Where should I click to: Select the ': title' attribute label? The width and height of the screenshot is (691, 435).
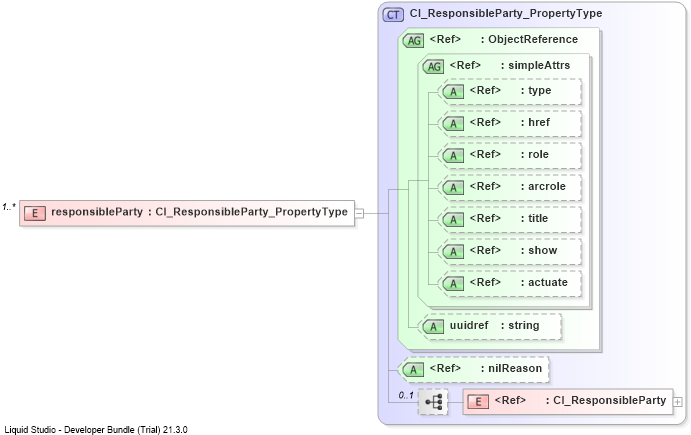coord(534,218)
